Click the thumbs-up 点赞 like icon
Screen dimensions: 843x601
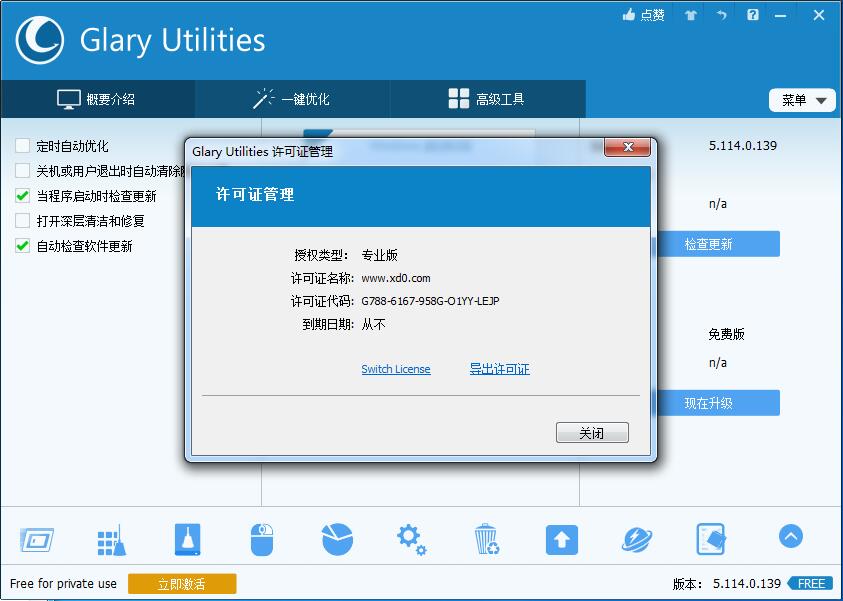tap(629, 15)
